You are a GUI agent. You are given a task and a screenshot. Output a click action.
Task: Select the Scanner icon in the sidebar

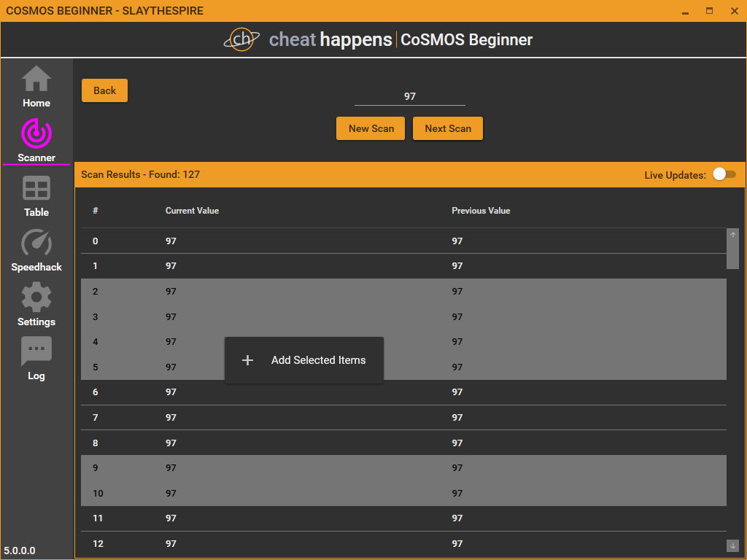pyautogui.click(x=36, y=140)
